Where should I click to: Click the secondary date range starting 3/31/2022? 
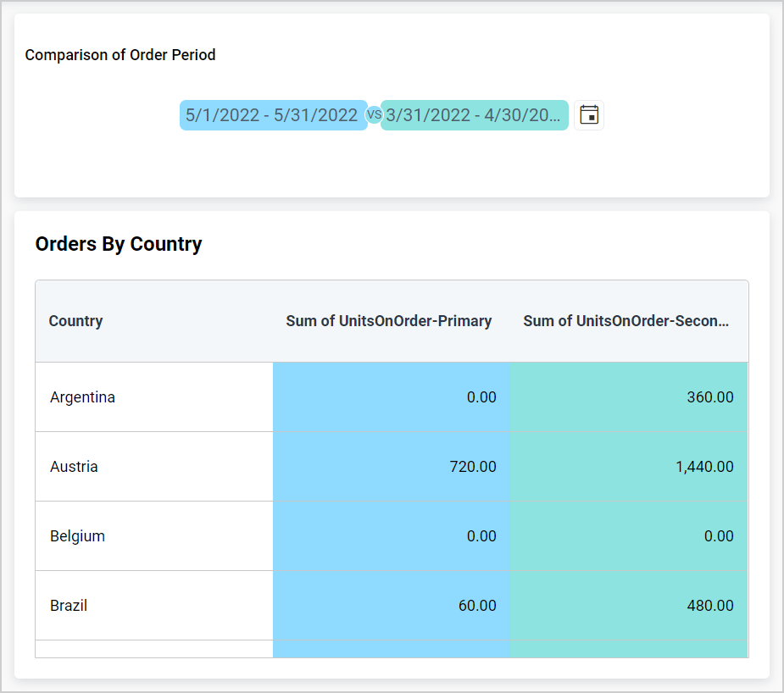pos(474,115)
